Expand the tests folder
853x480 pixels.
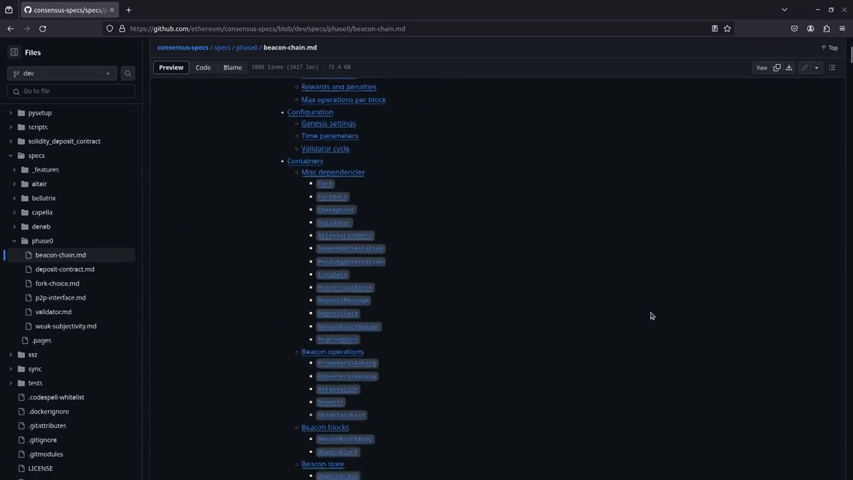coord(11,383)
